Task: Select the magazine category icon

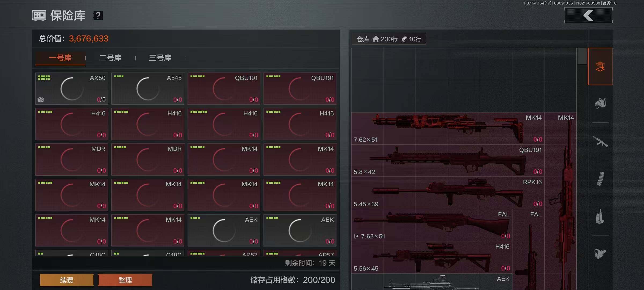Action: (600, 179)
